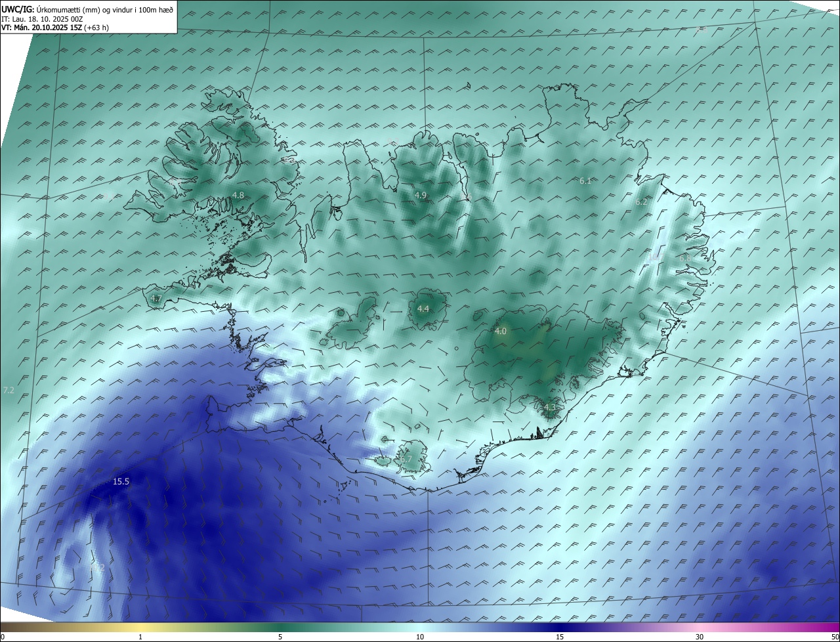Click the 1 tick on the color scale
Image resolution: width=840 pixels, height=642 pixels.
[x=140, y=637]
